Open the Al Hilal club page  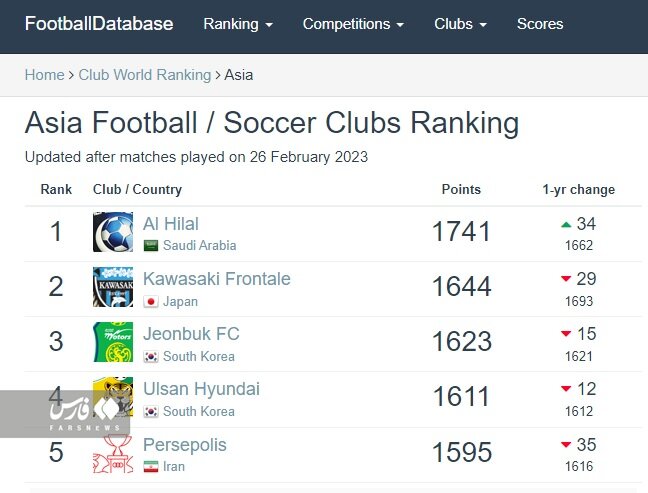tap(171, 224)
